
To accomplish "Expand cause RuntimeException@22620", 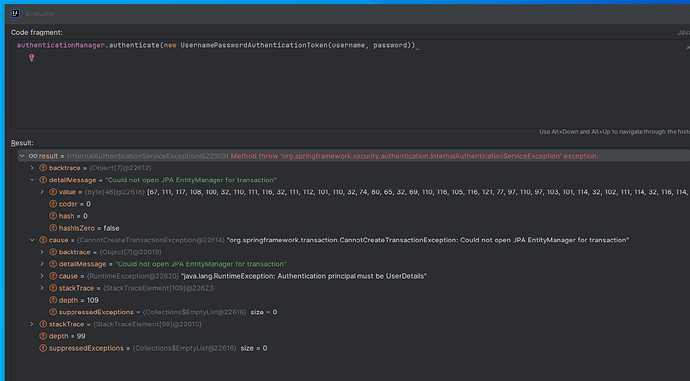I will click(42, 276).
